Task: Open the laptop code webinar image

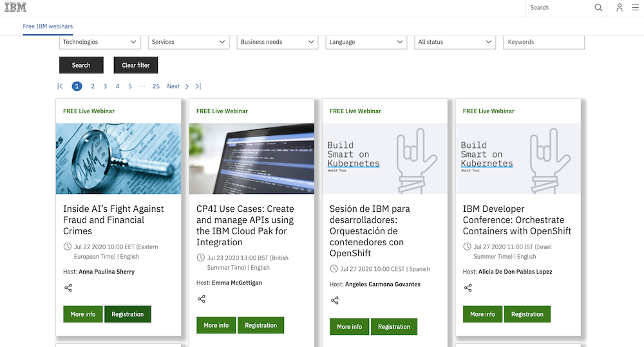Action: [x=251, y=158]
